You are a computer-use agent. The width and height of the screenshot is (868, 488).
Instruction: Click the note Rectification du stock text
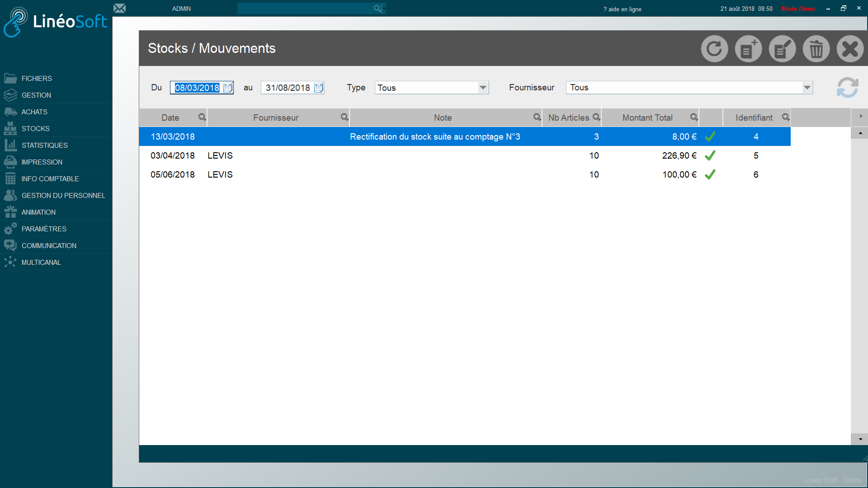coord(435,136)
